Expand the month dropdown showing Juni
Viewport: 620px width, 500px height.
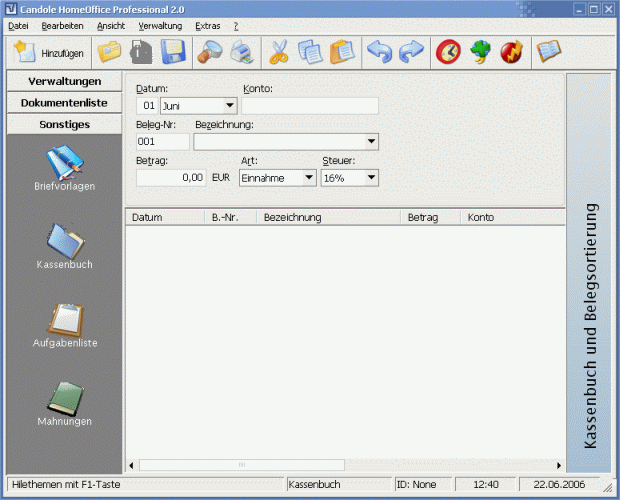[230, 105]
